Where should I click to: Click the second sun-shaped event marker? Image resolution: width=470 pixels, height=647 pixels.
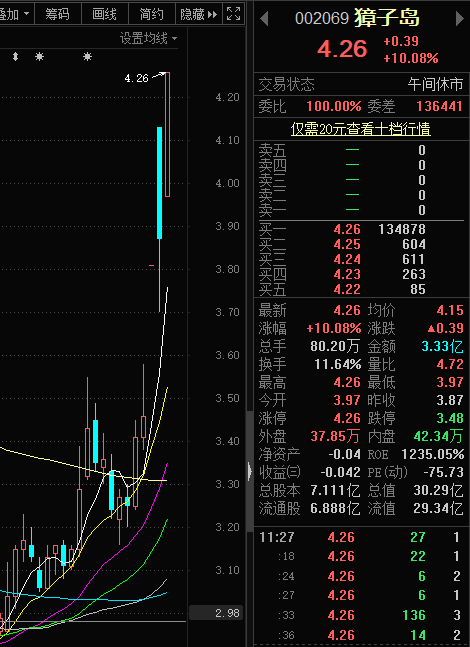click(x=87, y=57)
